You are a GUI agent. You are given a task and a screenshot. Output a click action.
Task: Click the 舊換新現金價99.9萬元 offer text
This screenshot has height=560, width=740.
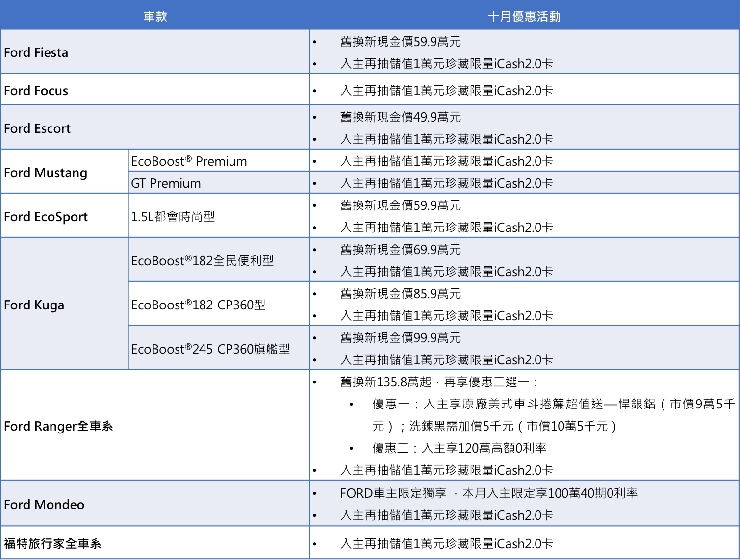point(401,338)
